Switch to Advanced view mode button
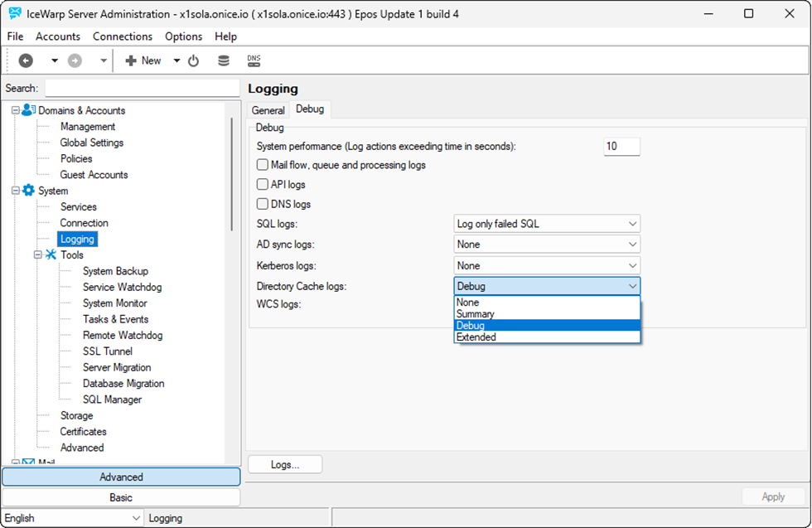 coord(121,477)
